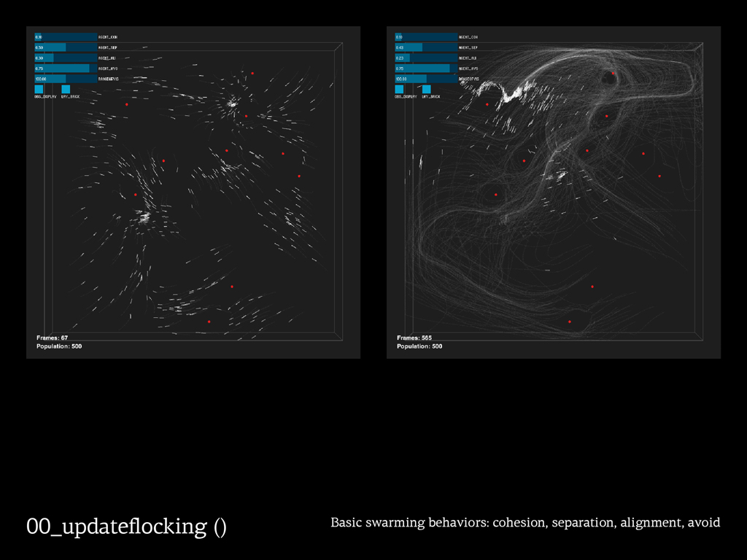This screenshot has width=747, height=560.
Task: Click AGENT_COH slider in the Frames 67 simulation
Action: click(65, 37)
